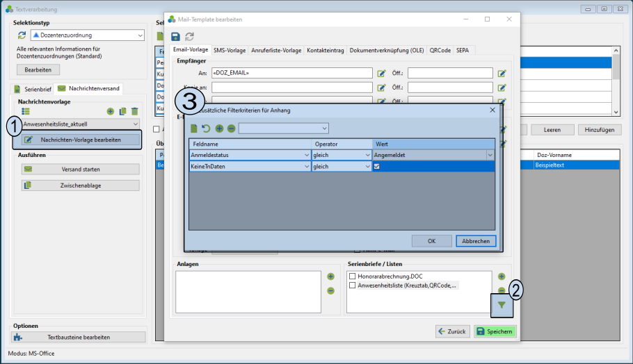Click edit icon next to Kopie an field
Viewport: 633px width, 364px height.
(x=381, y=88)
